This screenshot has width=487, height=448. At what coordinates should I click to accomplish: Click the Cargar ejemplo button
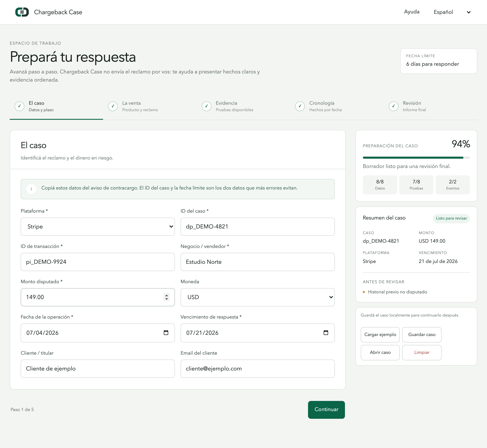(380, 335)
